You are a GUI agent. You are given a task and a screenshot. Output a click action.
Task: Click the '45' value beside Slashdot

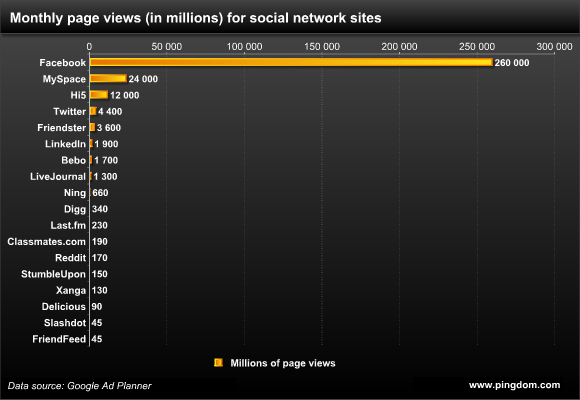pos(97,323)
